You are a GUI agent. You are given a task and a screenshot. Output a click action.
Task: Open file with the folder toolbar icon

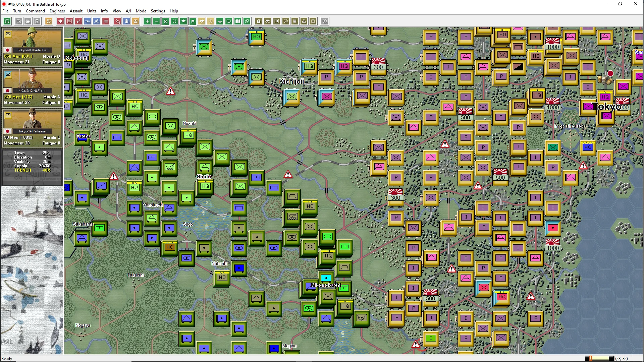pyautogui.click(x=28, y=21)
